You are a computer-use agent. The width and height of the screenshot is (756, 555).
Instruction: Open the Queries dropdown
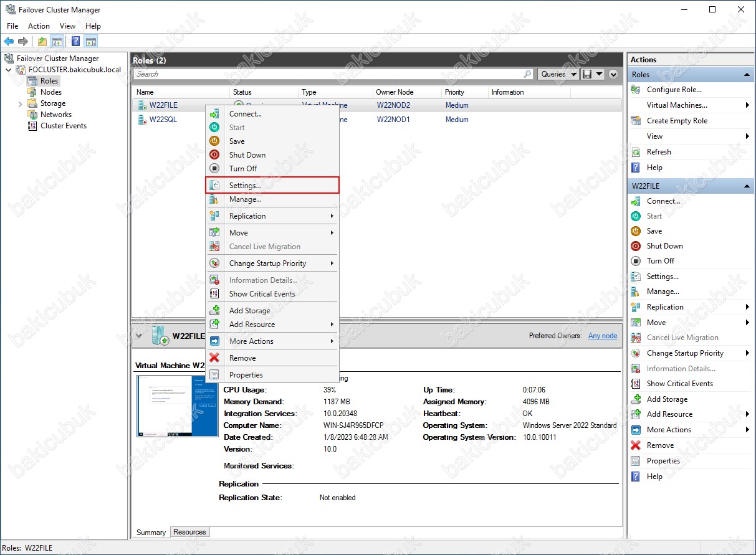click(x=558, y=74)
